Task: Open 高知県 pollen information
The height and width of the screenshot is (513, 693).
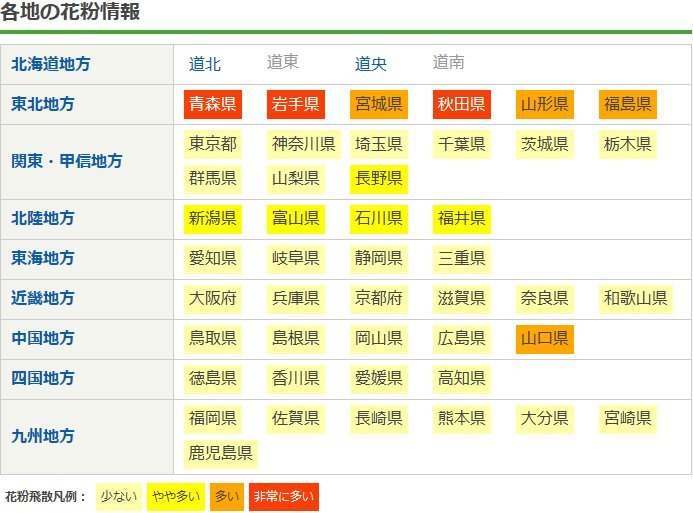Action: pos(461,378)
